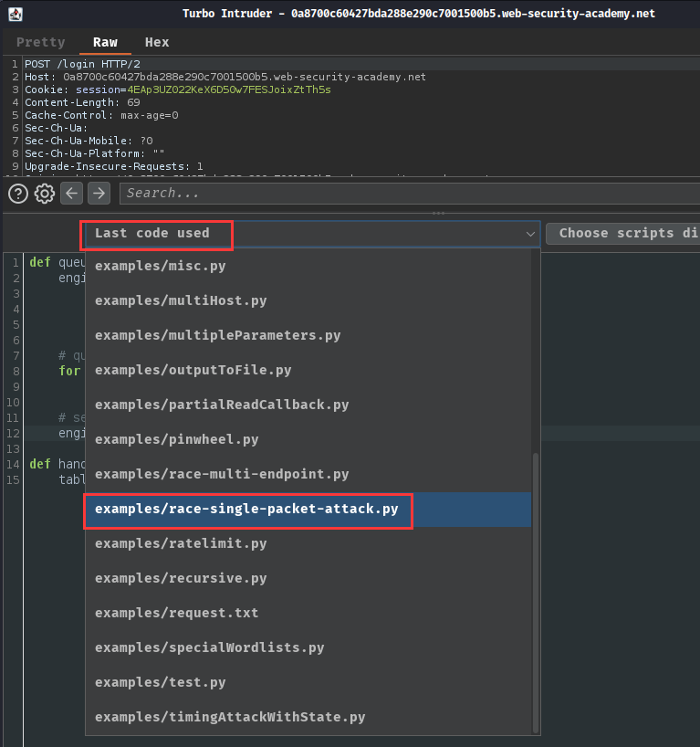
Task: Click the Search input field
Action: coord(410,194)
